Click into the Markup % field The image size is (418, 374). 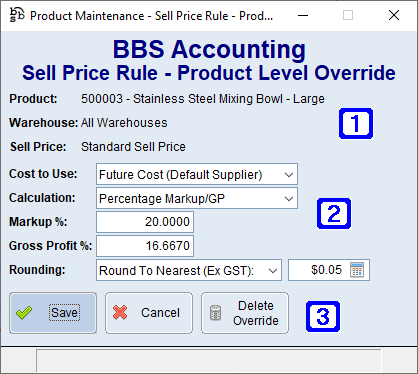[145, 222]
